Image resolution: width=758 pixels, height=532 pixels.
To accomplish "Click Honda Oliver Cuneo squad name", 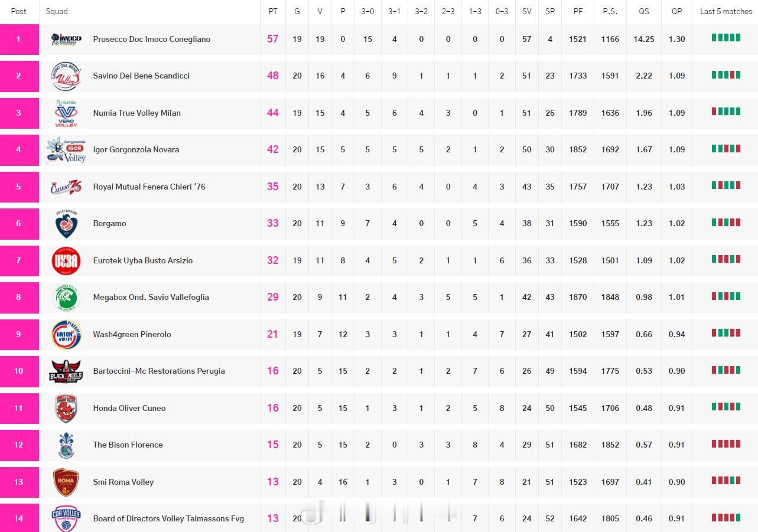I will point(129,408).
